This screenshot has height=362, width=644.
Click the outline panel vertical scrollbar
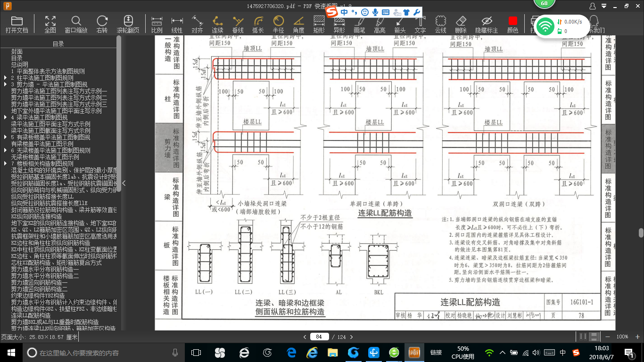tap(119, 113)
